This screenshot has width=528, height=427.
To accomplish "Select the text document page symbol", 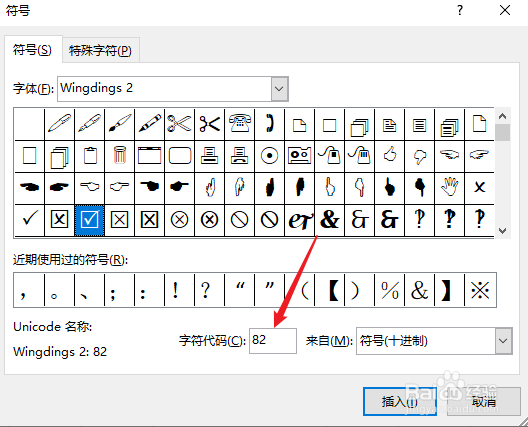I will coord(389,124).
